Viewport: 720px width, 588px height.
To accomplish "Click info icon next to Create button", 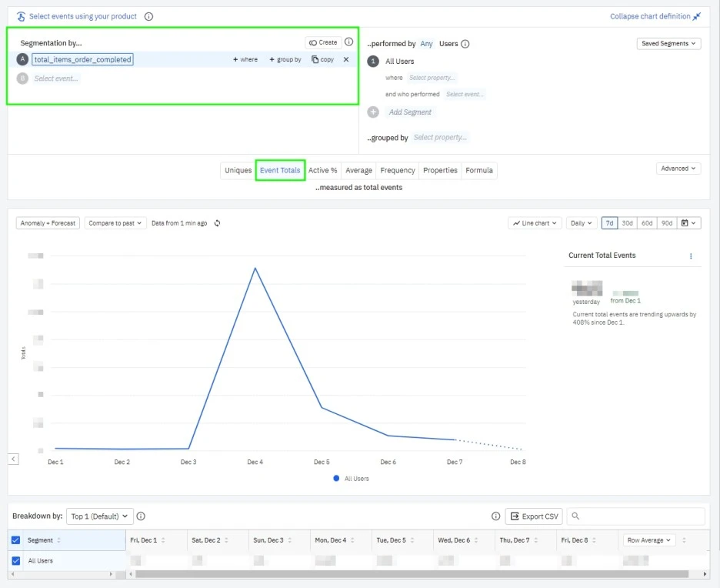I will (349, 42).
